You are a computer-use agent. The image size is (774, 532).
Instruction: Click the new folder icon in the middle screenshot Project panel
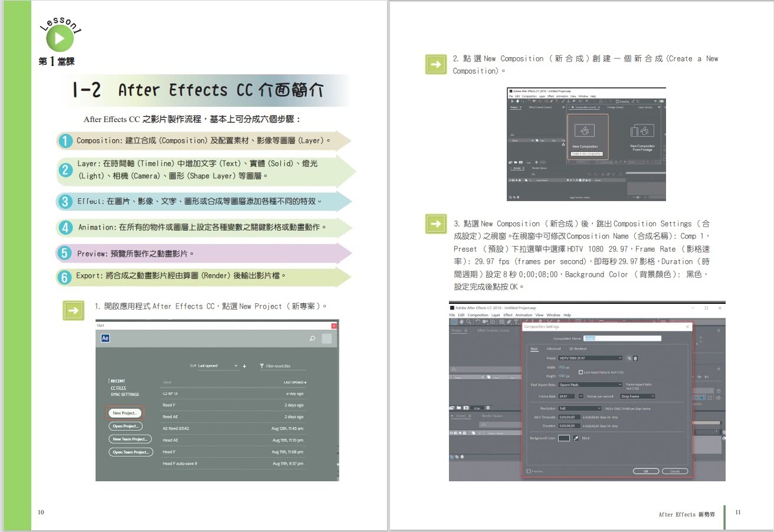point(516,162)
